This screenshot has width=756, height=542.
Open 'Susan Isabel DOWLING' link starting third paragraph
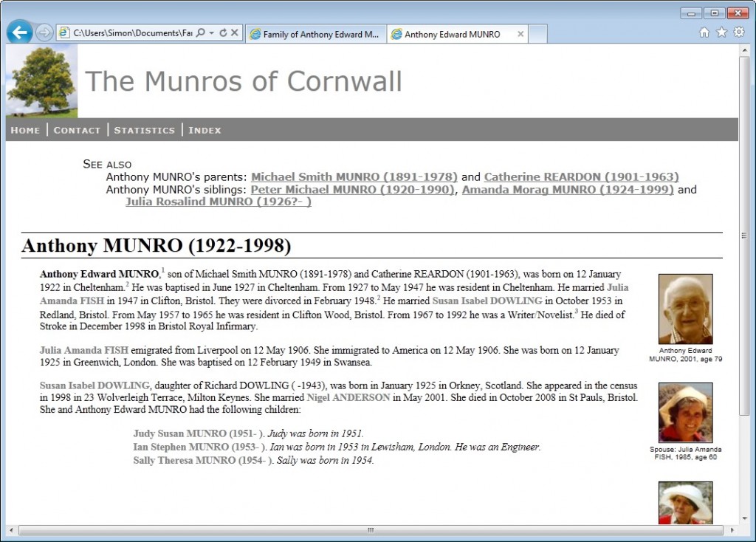(94, 385)
